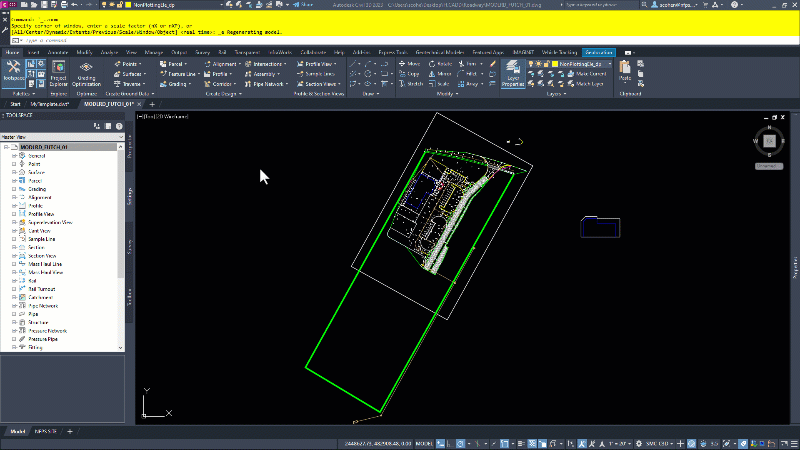
Task: Expand the Alignment node in Toolspace tree
Action: [x=15, y=197]
